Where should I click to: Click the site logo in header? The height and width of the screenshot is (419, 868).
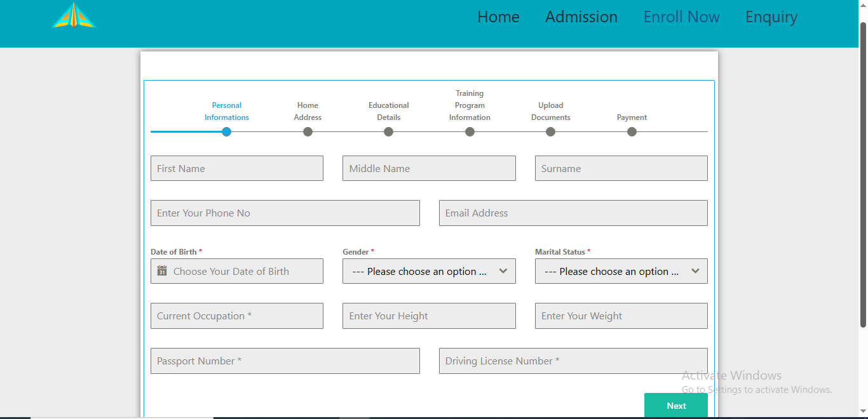74,15
